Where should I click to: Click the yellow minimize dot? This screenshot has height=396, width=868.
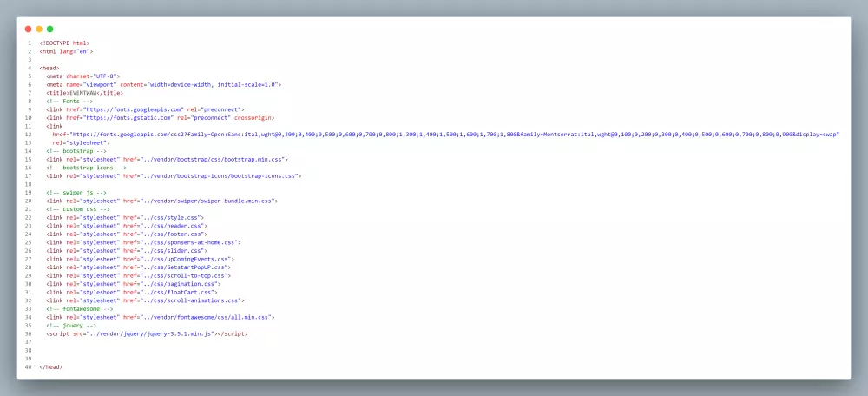tap(39, 29)
